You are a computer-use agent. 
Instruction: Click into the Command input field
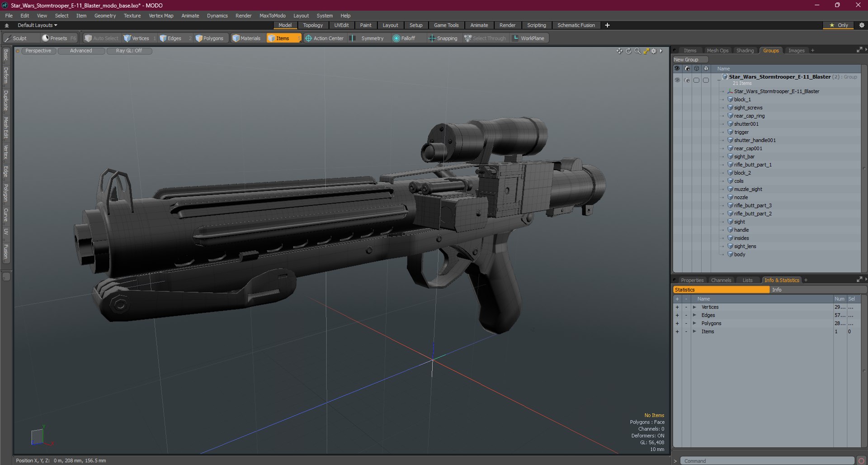click(x=767, y=461)
